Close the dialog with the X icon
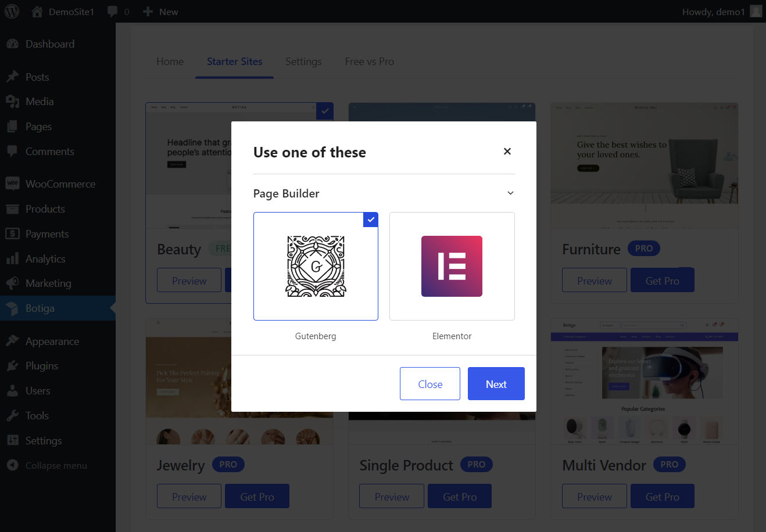Viewport: 766px width, 532px height. 507,152
